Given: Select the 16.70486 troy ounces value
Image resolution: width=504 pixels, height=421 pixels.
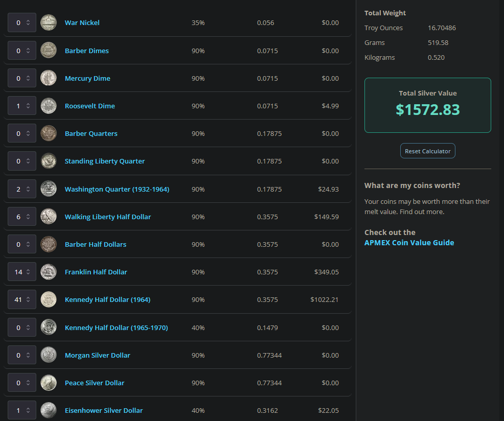Looking at the screenshot, I should point(442,28).
